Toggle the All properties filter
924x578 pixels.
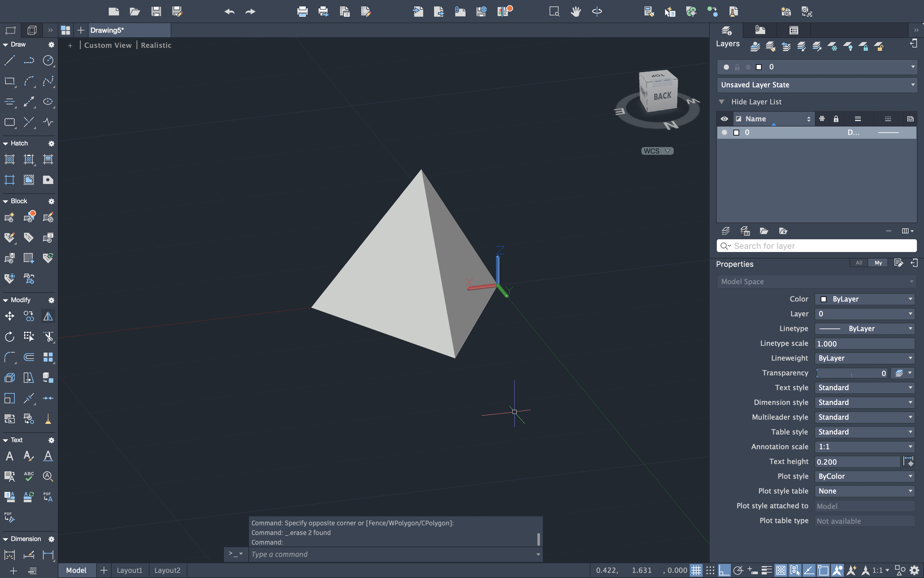(859, 263)
